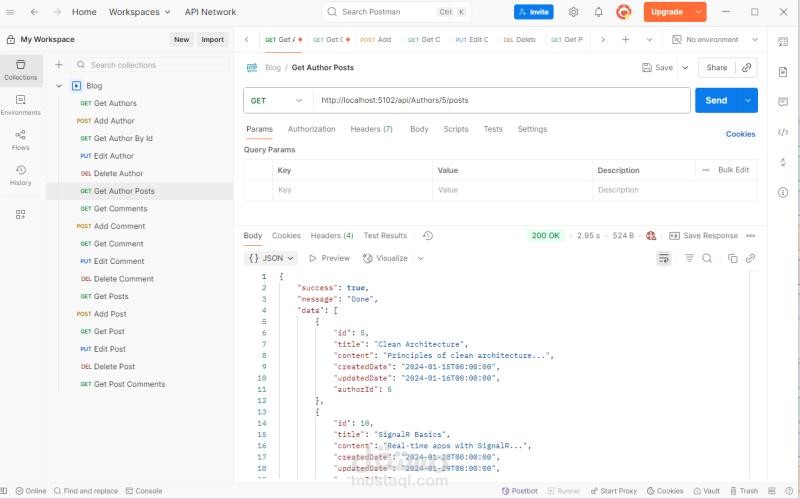
Task: Select the Collections sidebar icon
Action: [x=21, y=70]
